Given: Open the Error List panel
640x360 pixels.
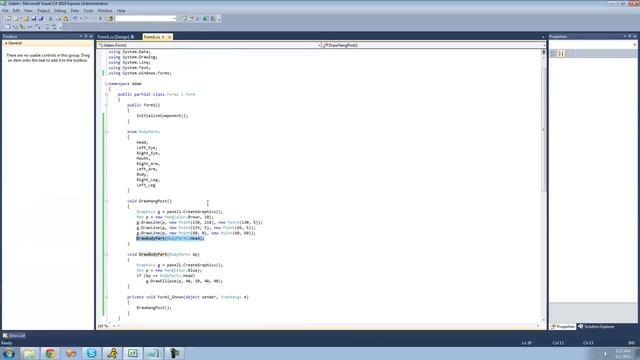Looking at the screenshot, I should tap(14, 336).
